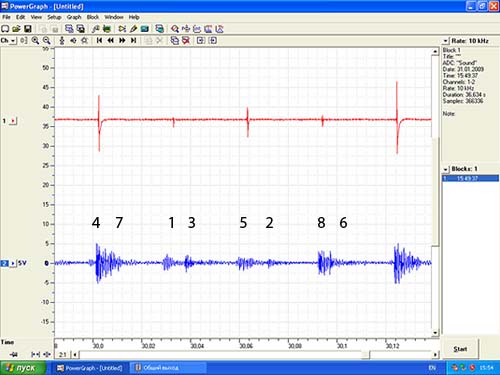Viewport: 500px width, 375px height.
Task: Click the horizontal time scrollbar thumb
Action: tap(365, 355)
